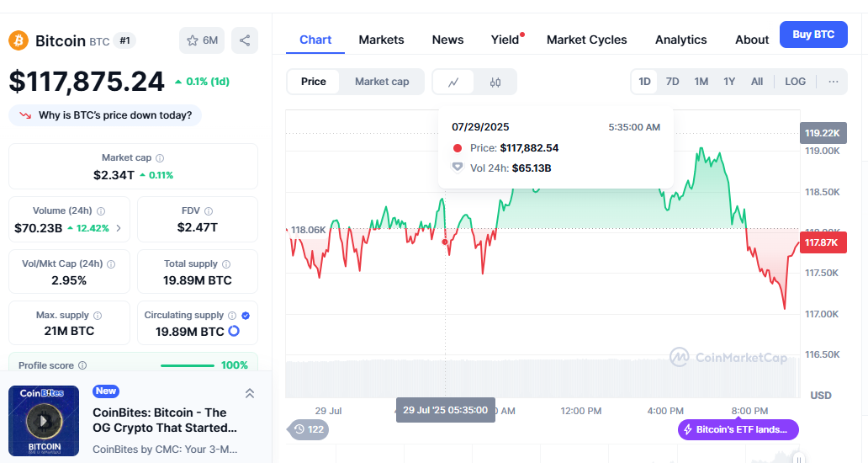Set chart range to 7D
The image size is (868, 463).
673,82
